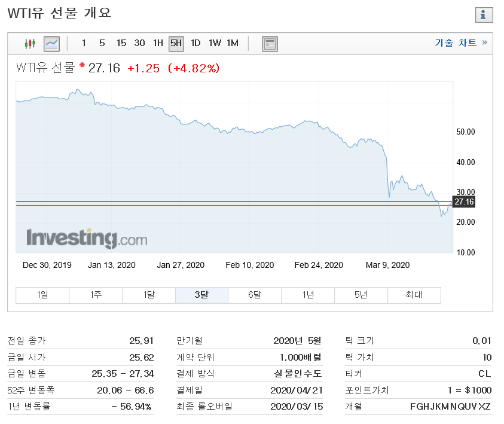Select the 최대 range option
Viewport: 504px width, 424px height.
[x=414, y=295]
